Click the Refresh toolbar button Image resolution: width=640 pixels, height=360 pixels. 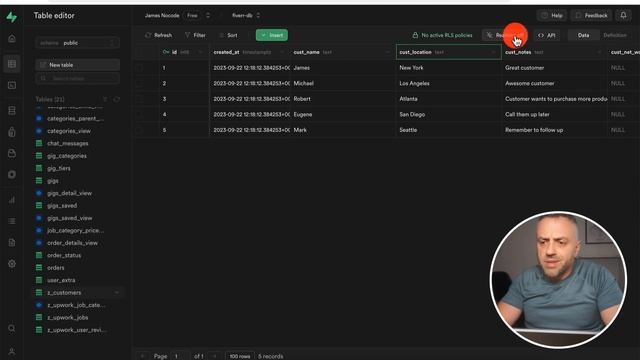coord(158,35)
